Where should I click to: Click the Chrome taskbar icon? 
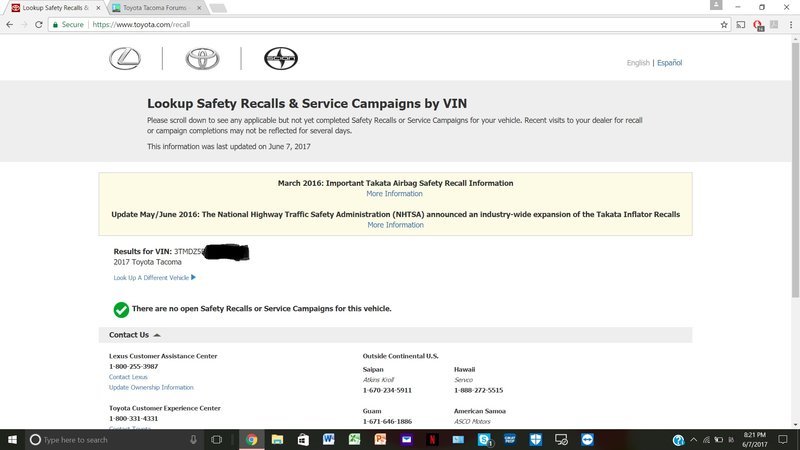(252, 439)
